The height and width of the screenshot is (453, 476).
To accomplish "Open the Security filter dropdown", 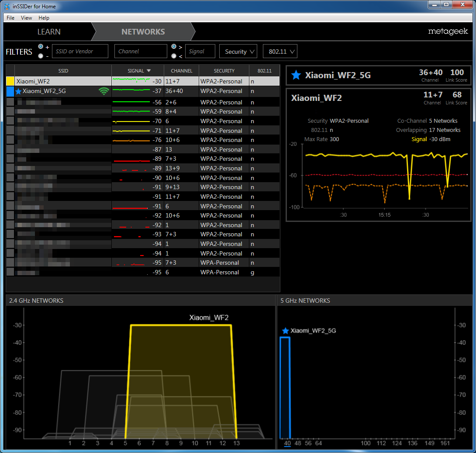I will pyautogui.click(x=238, y=51).
